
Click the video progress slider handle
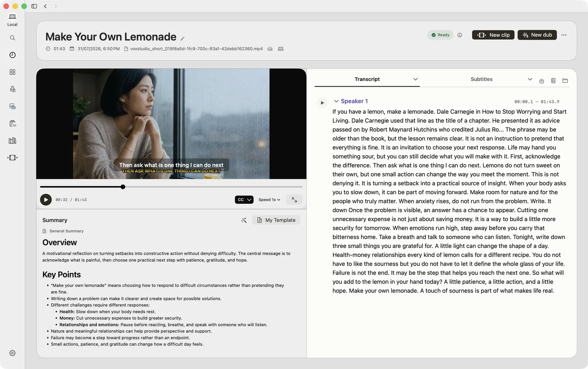click(x=123, y=187)
